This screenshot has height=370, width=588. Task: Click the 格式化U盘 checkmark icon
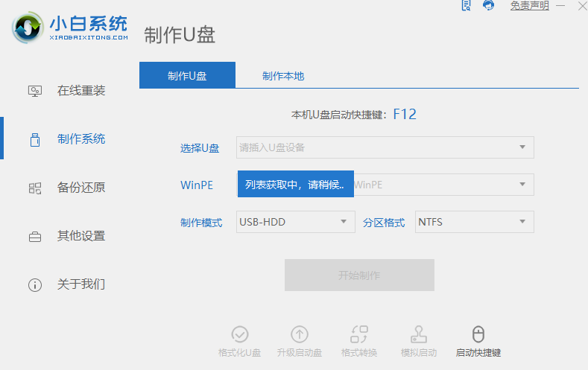240,334
